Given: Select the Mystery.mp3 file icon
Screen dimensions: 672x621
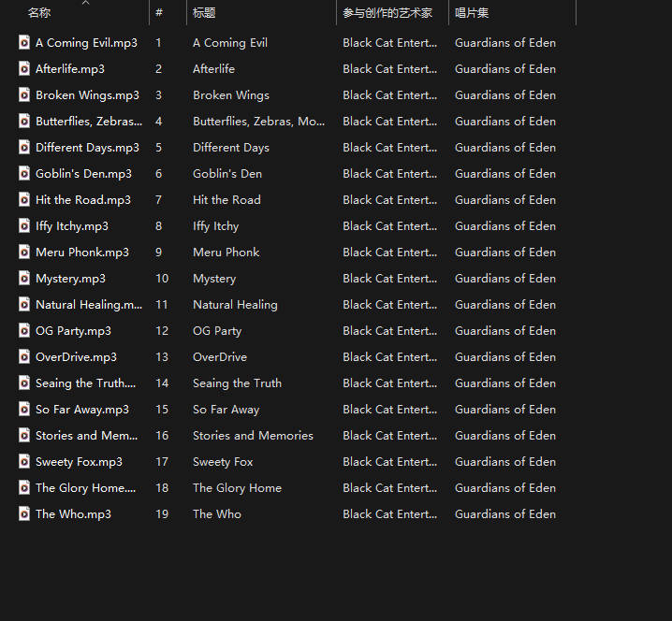Looking at the screenshot, I should [x=24, y=278].
